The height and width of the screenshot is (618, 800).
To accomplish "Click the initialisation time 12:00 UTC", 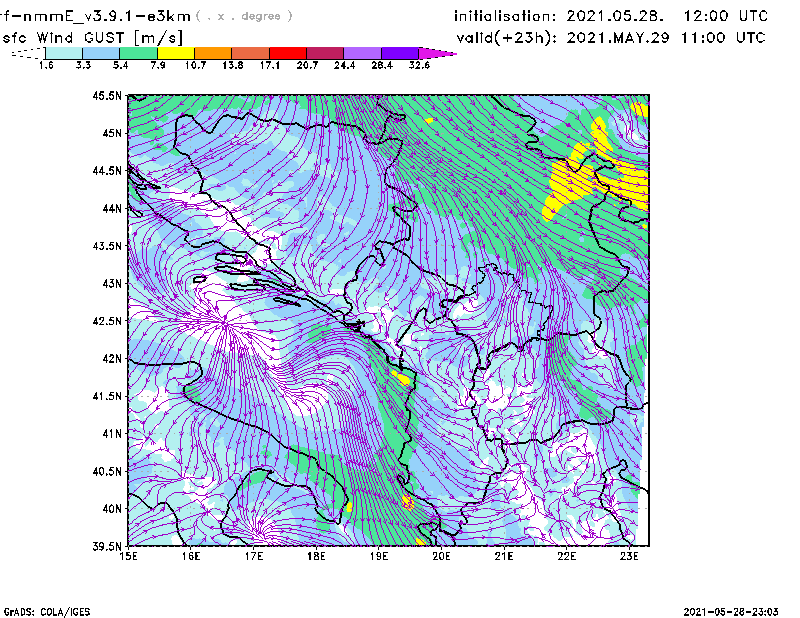I will (726, 16).
